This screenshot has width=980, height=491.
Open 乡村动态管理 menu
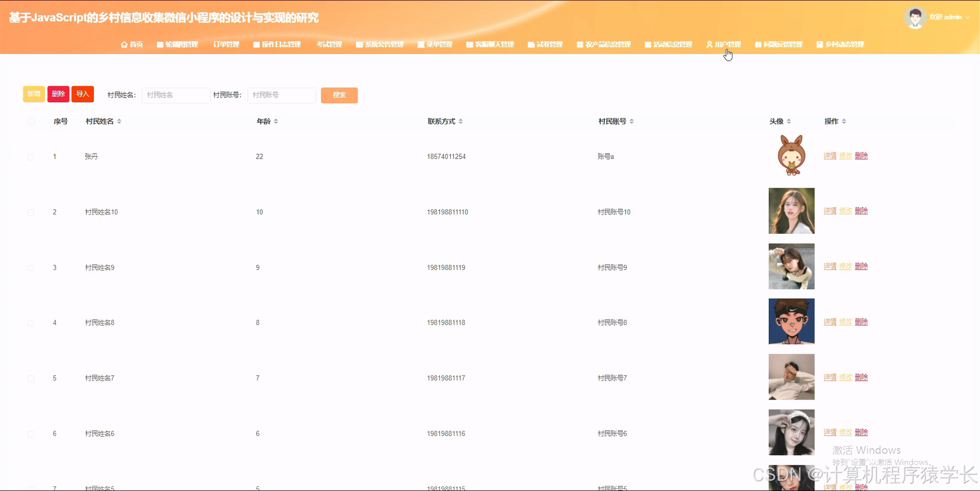(840, 44)
